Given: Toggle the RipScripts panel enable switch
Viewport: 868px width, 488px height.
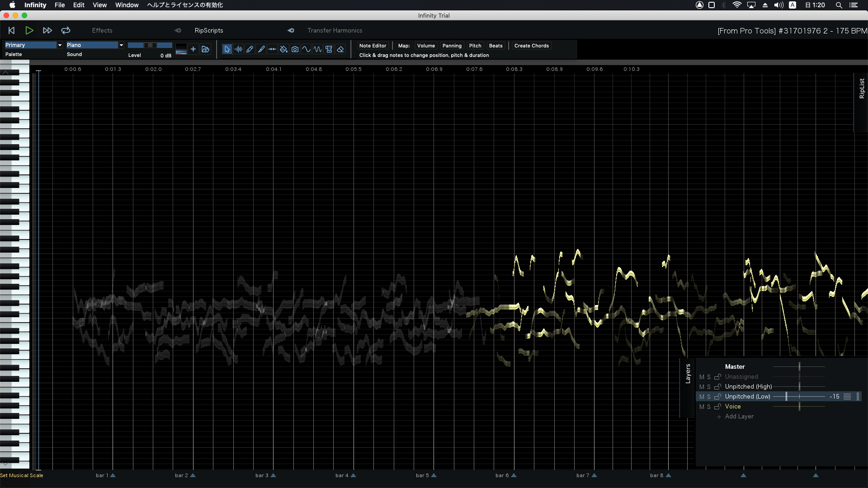Looking at the screenshot, I should click(x=178, y=30).
